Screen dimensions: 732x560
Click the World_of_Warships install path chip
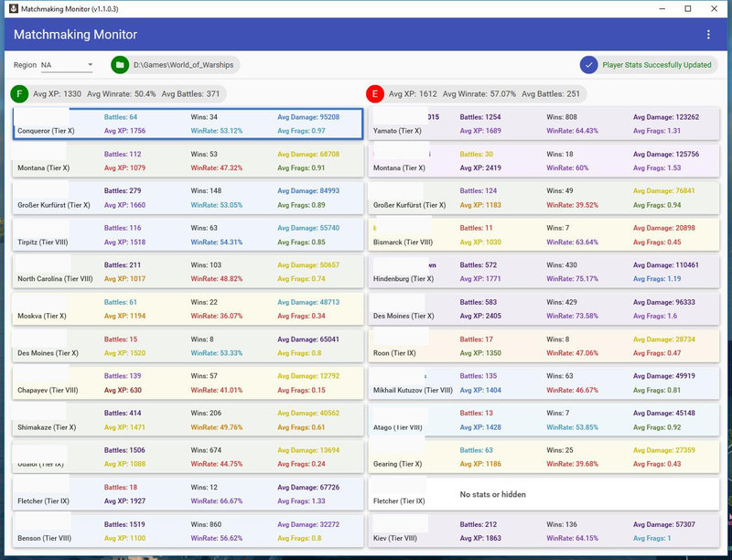click(183, 65)
